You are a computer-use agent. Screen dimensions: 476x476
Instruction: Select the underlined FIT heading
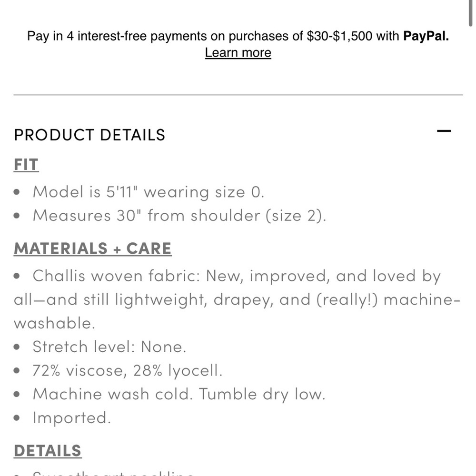26,165
